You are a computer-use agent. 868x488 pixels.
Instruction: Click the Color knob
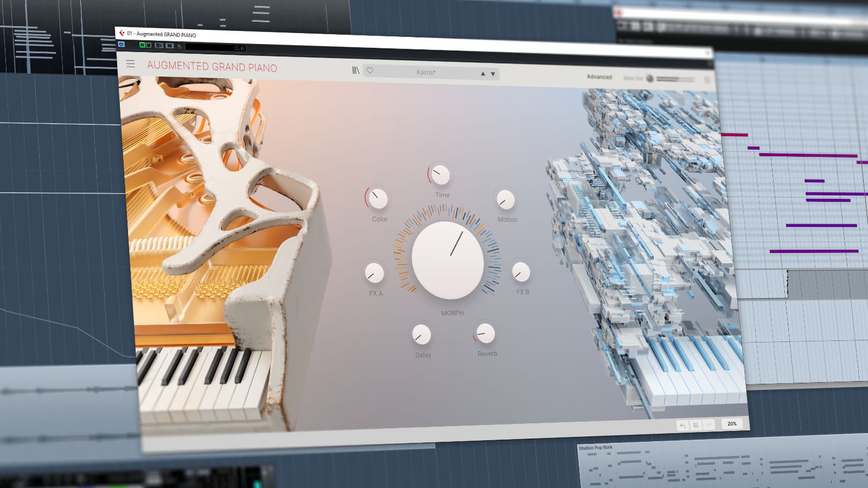(378, 199)
